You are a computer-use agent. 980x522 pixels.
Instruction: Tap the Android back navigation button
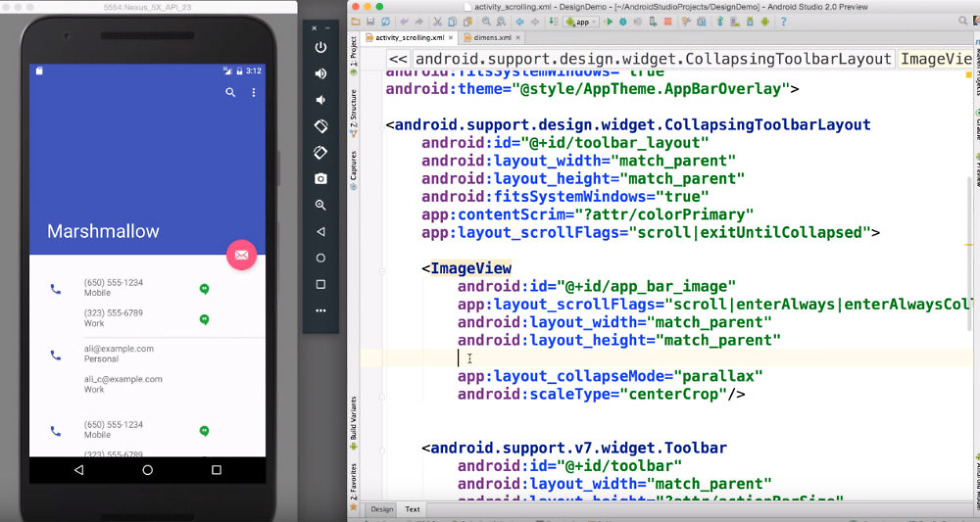[x=79, y=469]
